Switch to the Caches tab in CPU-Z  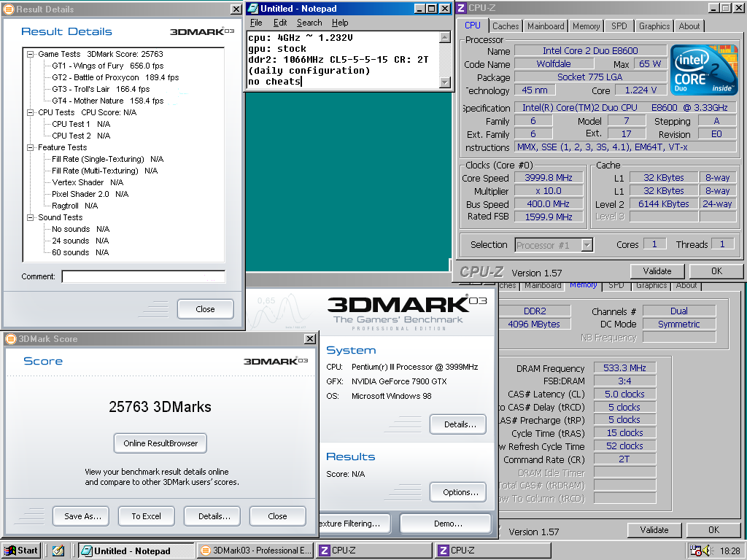pos(506,26)
